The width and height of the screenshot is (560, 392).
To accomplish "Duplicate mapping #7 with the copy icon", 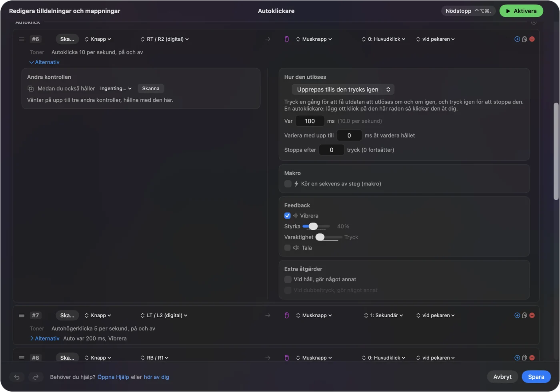I will pos(524,315).
